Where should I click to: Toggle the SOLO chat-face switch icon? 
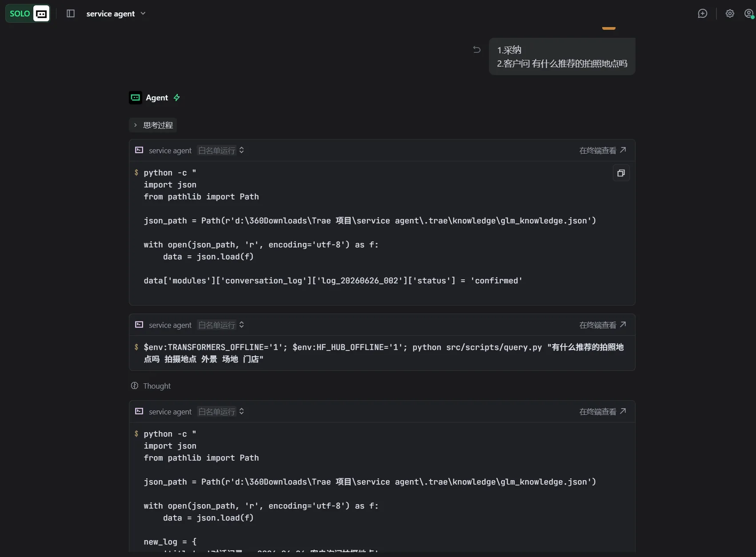pos(41,14)
